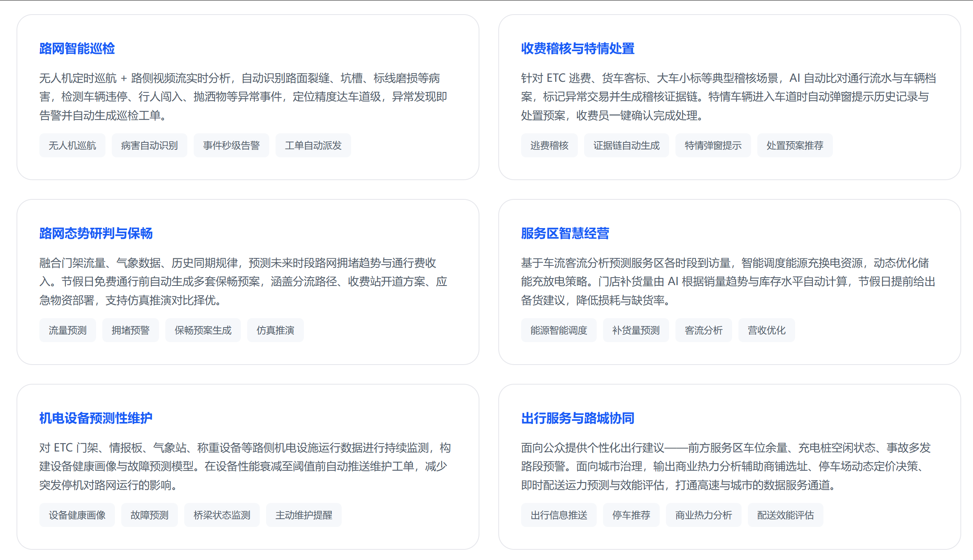Open the 服务区智慧经营 heading
This screenshot has width=973, height=560.
point(565,233)
